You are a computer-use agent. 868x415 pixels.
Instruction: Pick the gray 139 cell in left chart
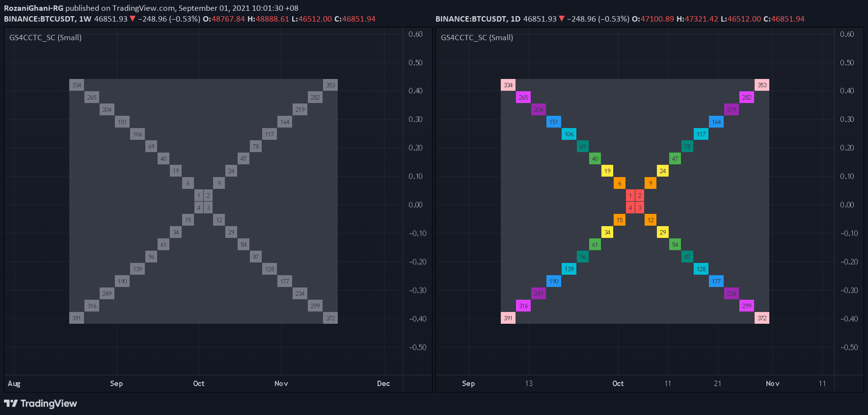[137, 269]
